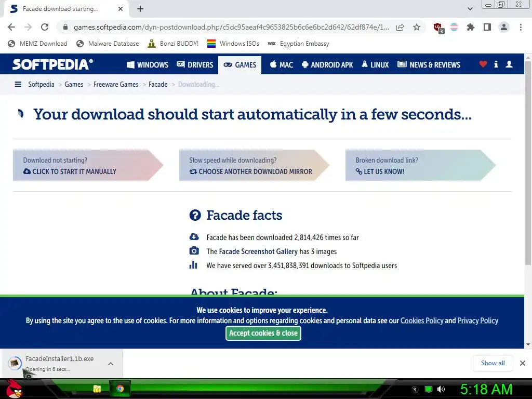532x399 pixels.
Task: Click the Freeware Games breadcrumb
Action: tap(116, 84)
